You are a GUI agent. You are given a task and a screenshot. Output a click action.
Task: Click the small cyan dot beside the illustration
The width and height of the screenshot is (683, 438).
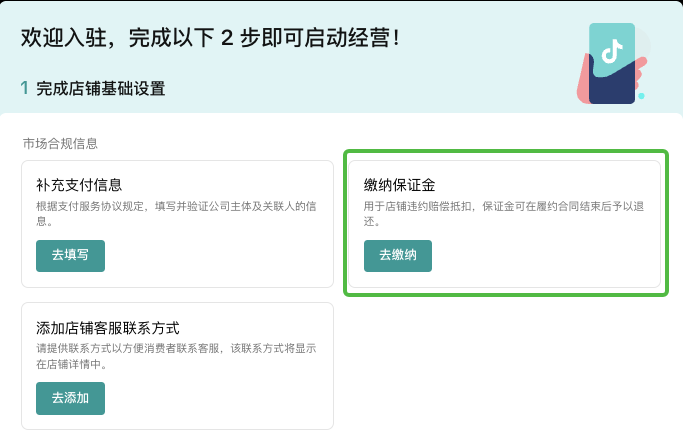click(641, 96)
